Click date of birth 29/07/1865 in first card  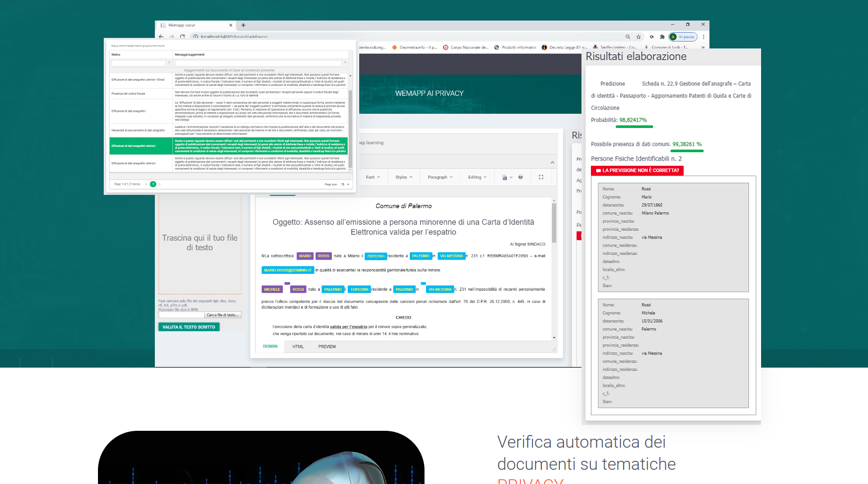point(652,205)
